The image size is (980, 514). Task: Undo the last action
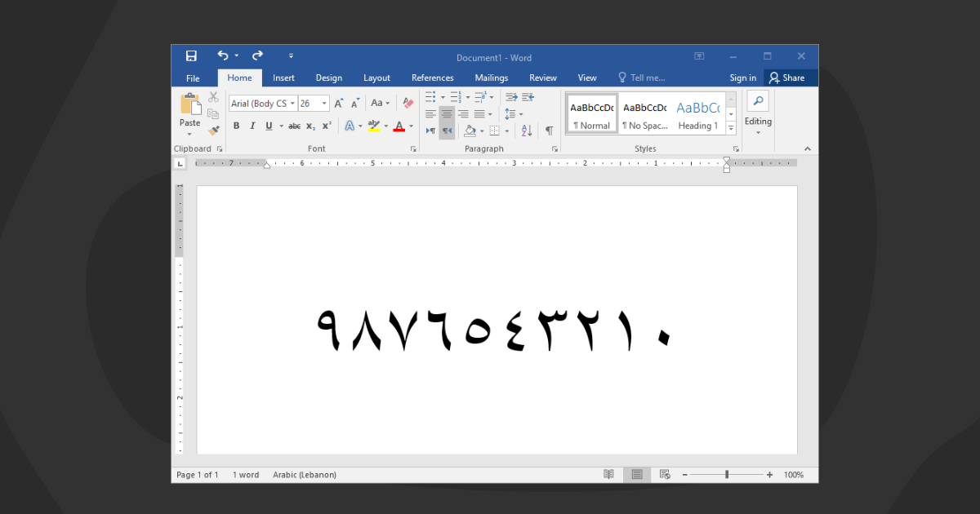[223, 56]
